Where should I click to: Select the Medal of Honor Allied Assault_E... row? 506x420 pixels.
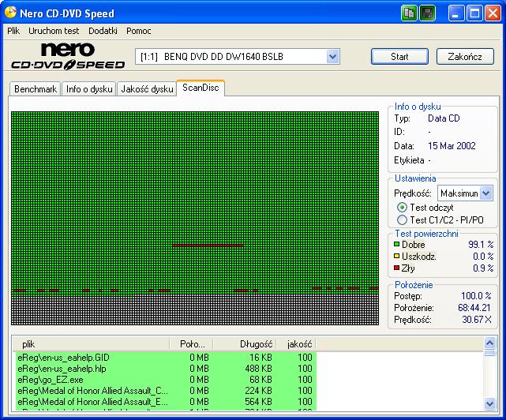point(166,402)
